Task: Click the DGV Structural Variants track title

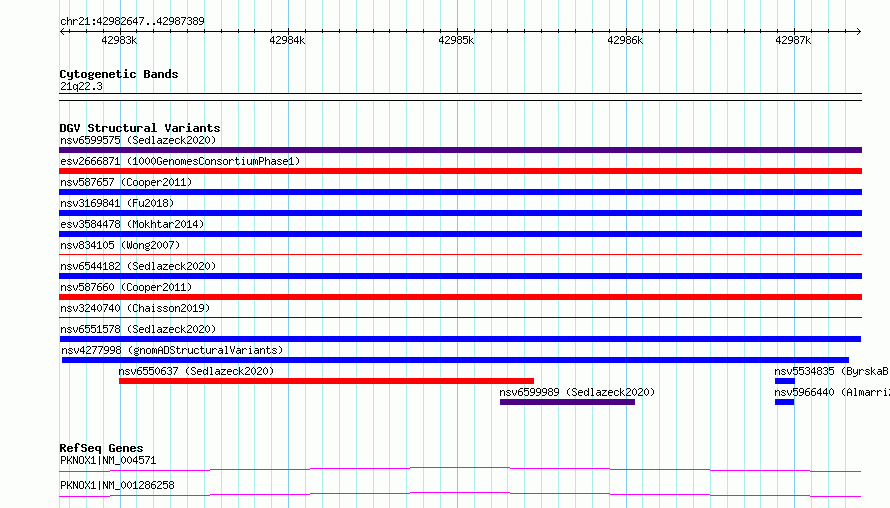Action: click(140, 128)
